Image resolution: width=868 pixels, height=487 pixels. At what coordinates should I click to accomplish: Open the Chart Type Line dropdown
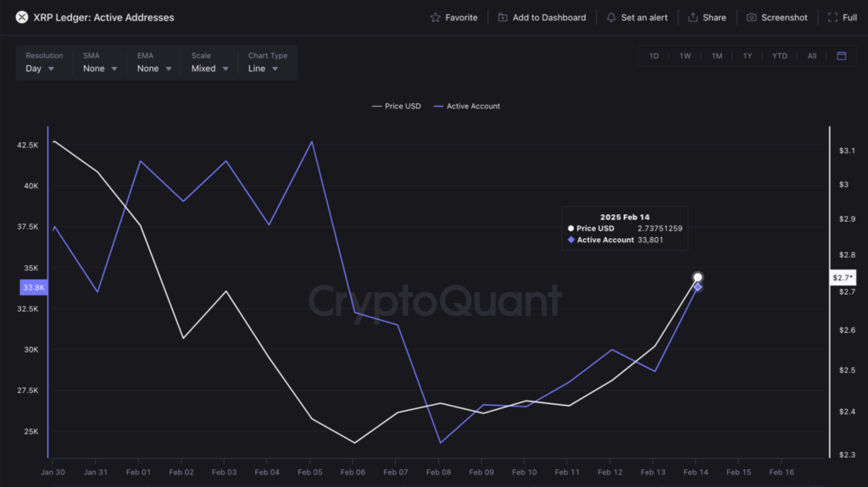pos(263,69)
